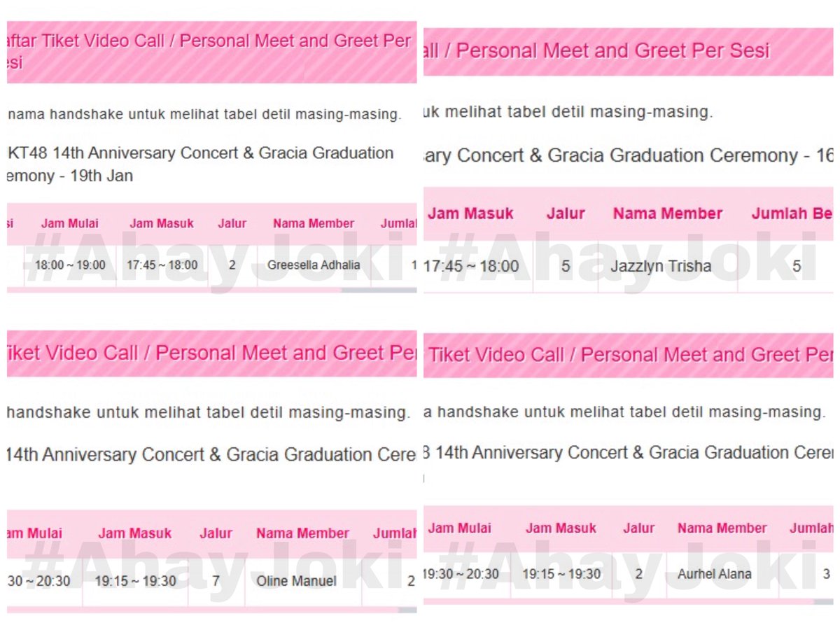The width and height of the screenshot is (840, 630).
Task: Select entry time 19:15~19:30 in Aurhel Alana's row
Action: click(561, 574)
